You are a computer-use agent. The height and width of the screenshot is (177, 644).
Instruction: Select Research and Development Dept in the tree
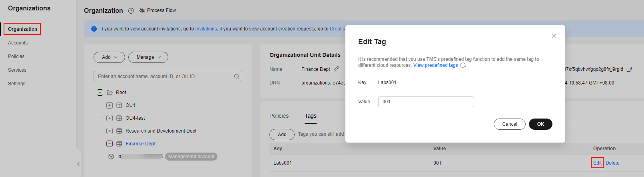[x=161, y=131]
